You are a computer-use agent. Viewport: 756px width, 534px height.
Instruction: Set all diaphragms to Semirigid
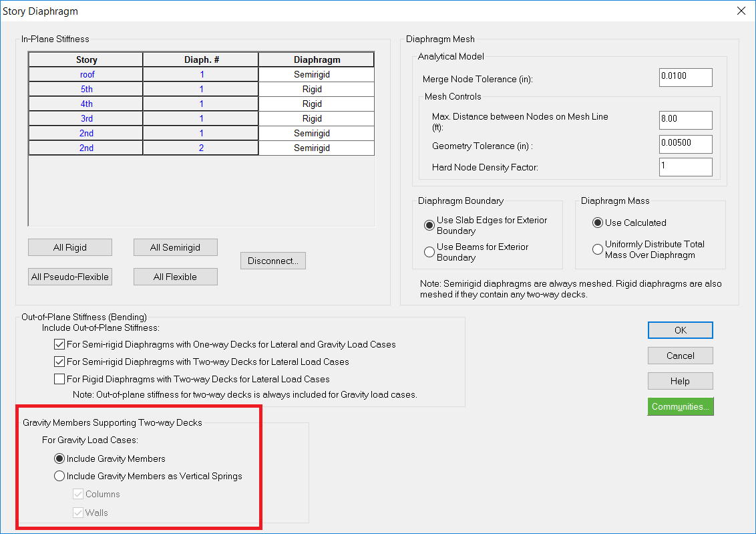tap(175, 247)
